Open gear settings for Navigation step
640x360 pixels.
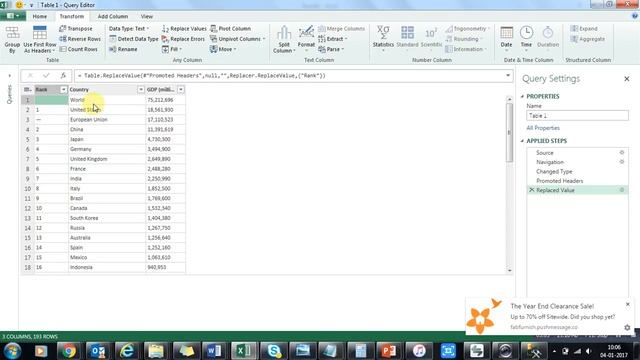pyautogui.click(x=622, y=162)
